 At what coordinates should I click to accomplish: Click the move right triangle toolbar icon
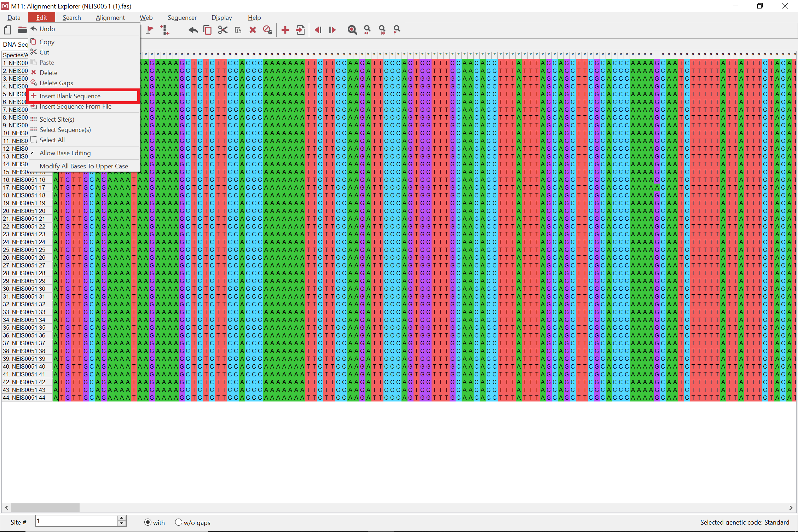(x=332, y=30)
